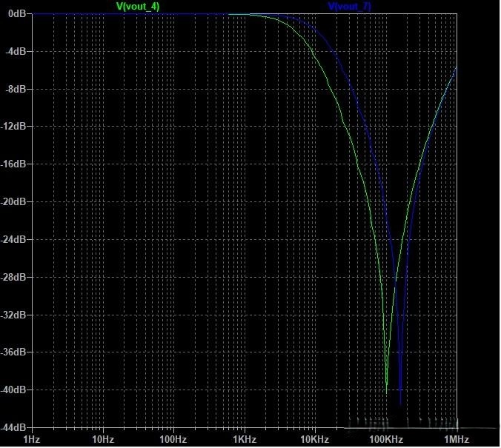501x448 pixels.
Task: Click the -4dB vertical axis label
Action: click(15, 51)
